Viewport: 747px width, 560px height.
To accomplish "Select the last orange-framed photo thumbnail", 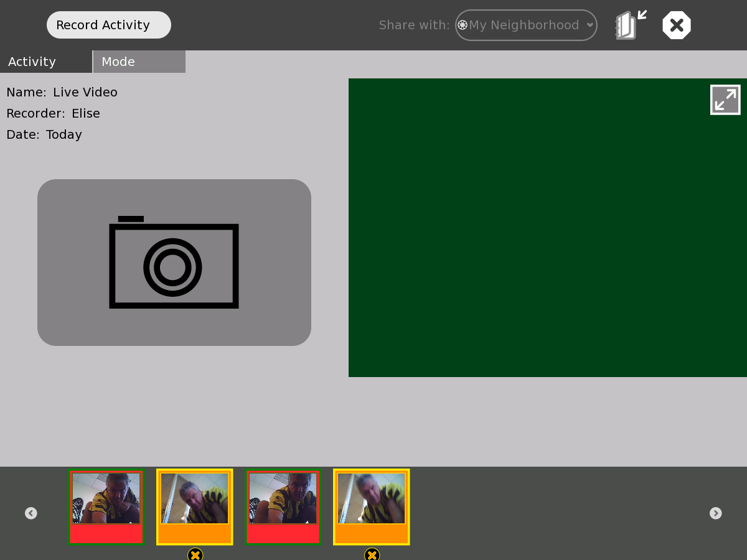I will pos(372,506).
